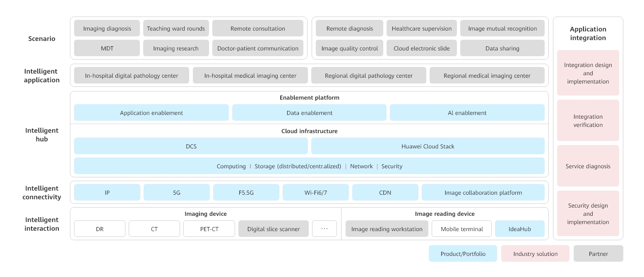Click In-hospital digital pathology center
The image size is (644, 277).
[x=132, y=76]
